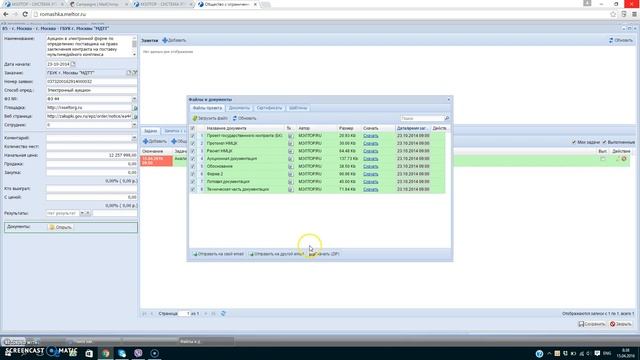640x360 pixels.
Task: Open the Результаты dropdown
Action: 82,213
